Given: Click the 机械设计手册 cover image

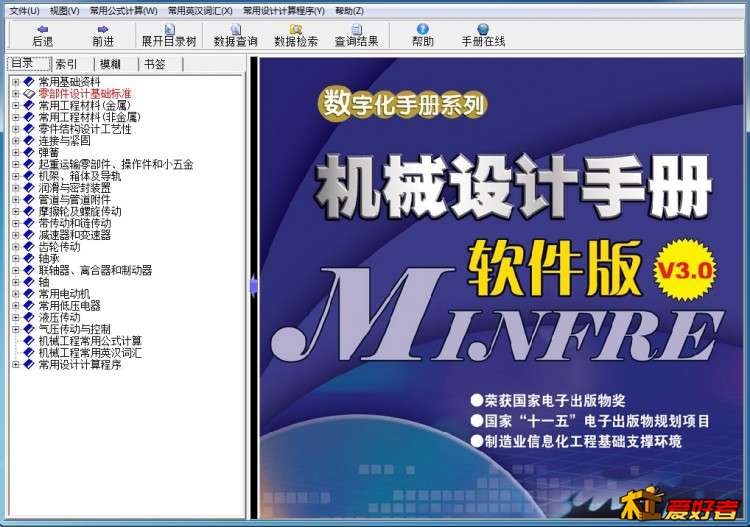Looking at the screenshot, I should click(x=501, y=288).
